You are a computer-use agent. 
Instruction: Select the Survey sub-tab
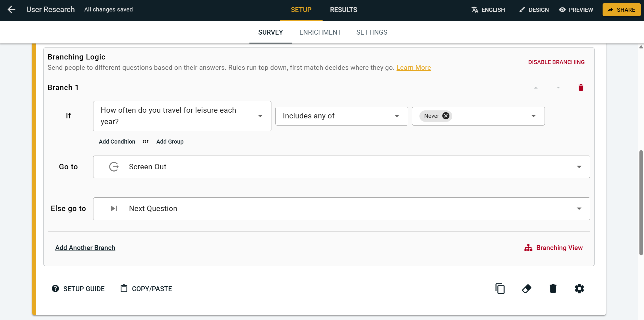click(271, 32)
